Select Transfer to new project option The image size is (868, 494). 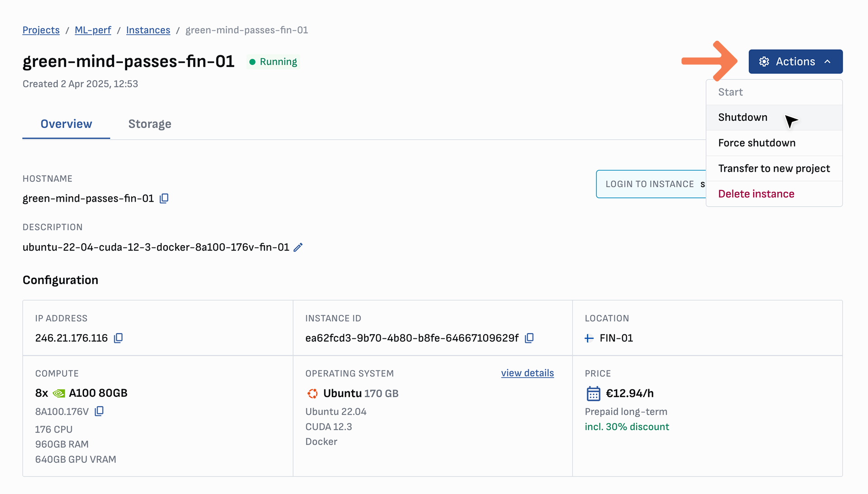coord(774,169)
